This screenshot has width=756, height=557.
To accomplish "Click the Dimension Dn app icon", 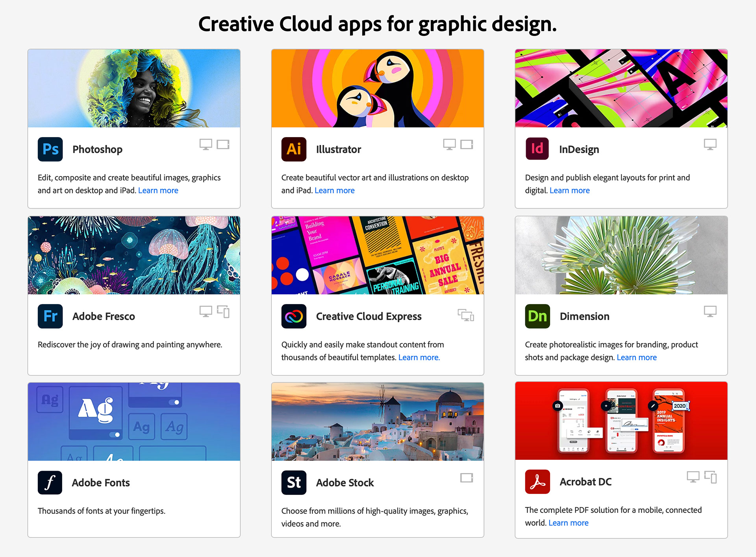I will tap(537, 316).
